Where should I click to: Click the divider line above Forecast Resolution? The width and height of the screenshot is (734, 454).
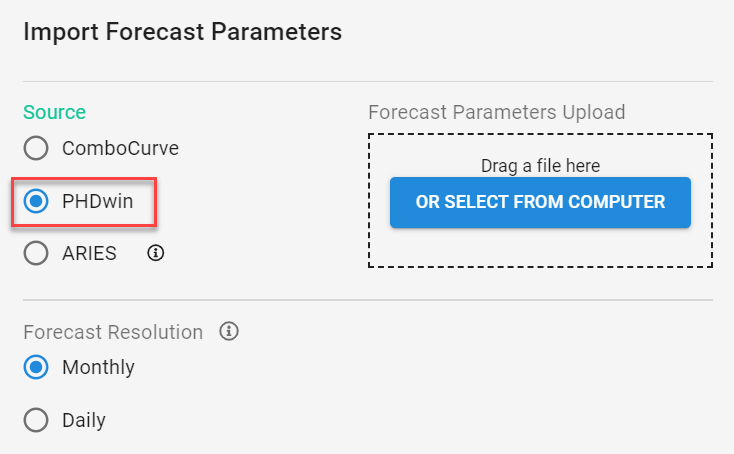[367, 299]
